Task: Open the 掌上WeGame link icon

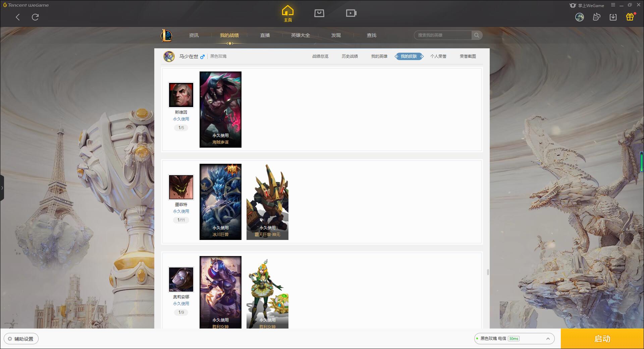Action: 587,5
